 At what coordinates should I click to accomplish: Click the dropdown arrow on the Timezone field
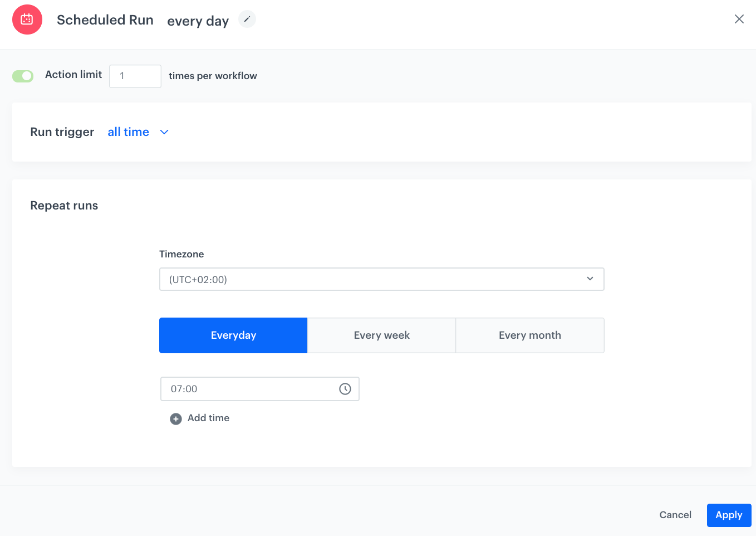pyautogui.click(x=590, y=279)
